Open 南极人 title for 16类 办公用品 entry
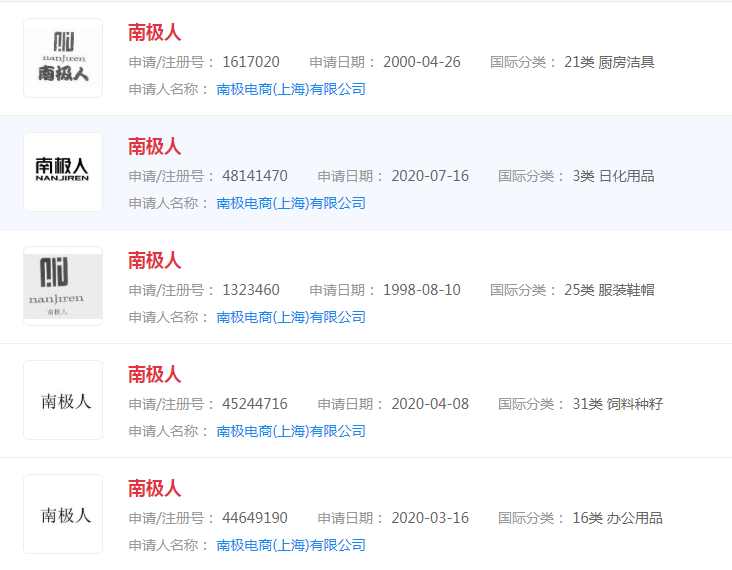The image size is (732, 570). tap(155, 488)
